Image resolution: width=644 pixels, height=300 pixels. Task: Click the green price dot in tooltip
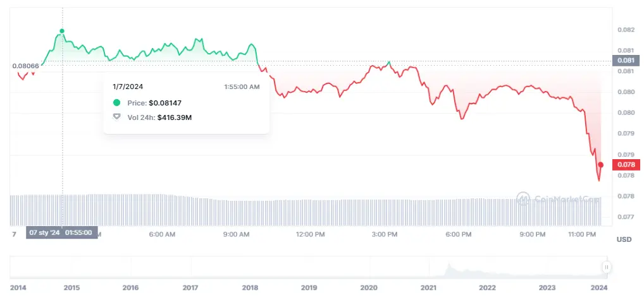tap(116, 102)
